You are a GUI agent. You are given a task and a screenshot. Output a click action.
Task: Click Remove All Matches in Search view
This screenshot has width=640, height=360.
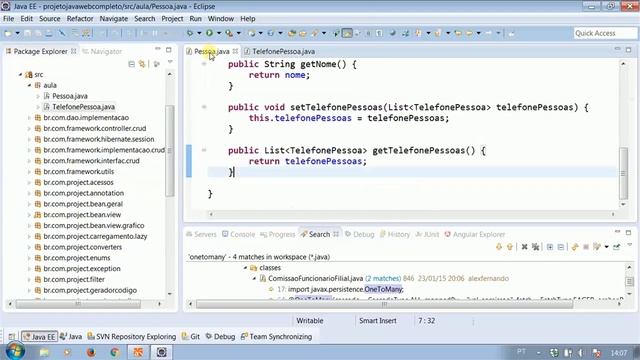[x=535, y=247]
